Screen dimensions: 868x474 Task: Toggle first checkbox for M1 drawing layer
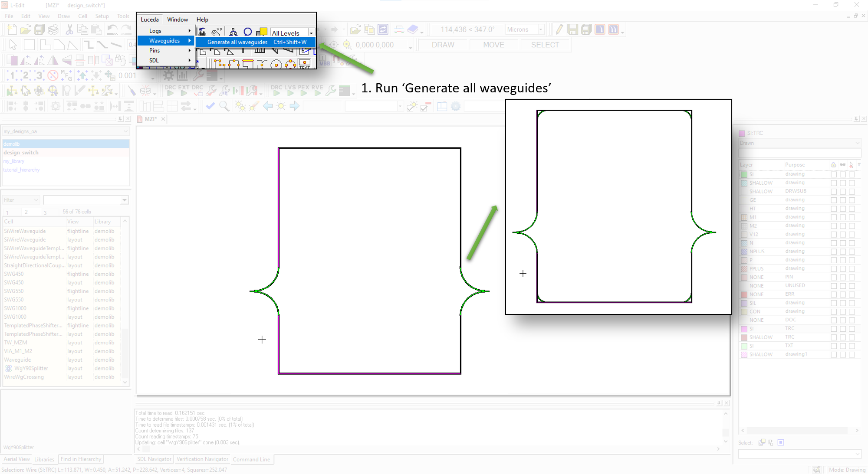833,217
